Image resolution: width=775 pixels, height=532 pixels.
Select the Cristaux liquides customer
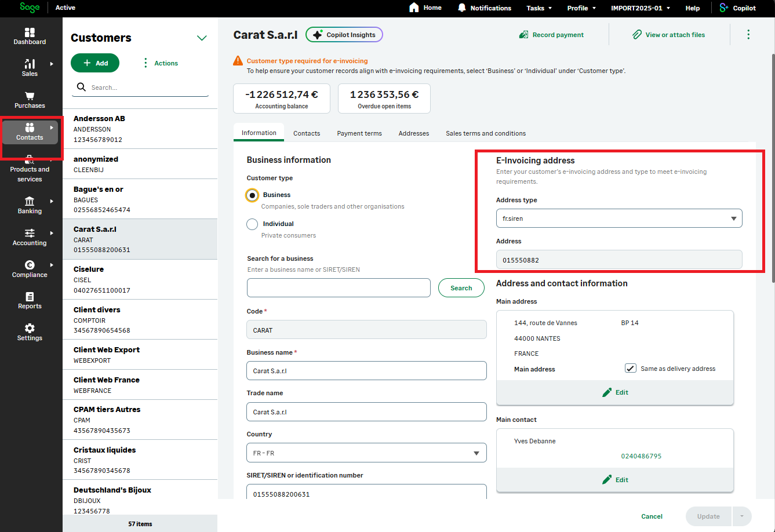[140, 460]
